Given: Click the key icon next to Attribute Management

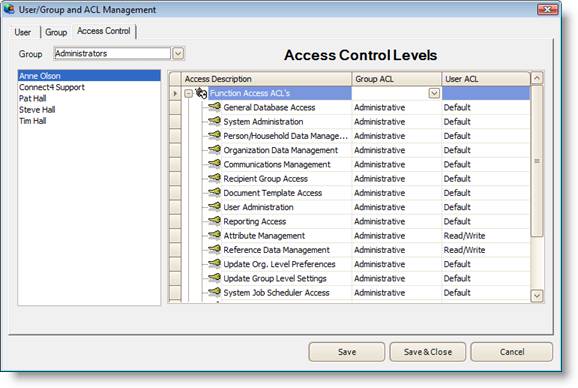Looking at the screenshot, I should (x=214, y=235).
